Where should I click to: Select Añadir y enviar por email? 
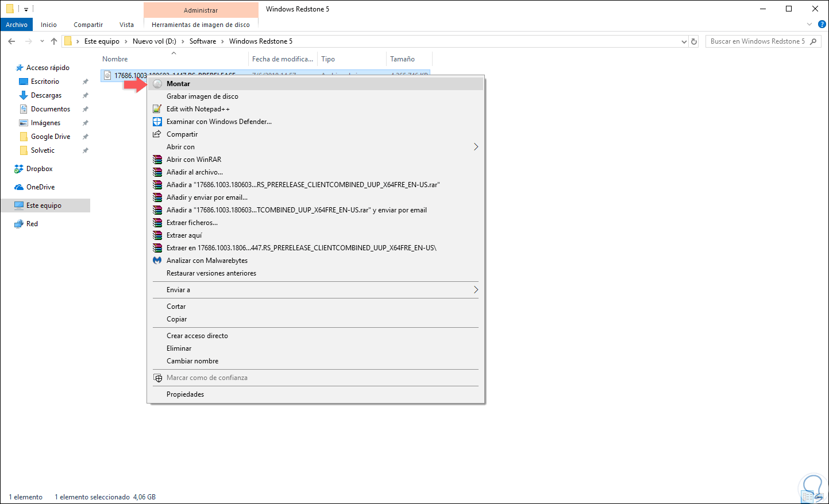pos(316,197)
